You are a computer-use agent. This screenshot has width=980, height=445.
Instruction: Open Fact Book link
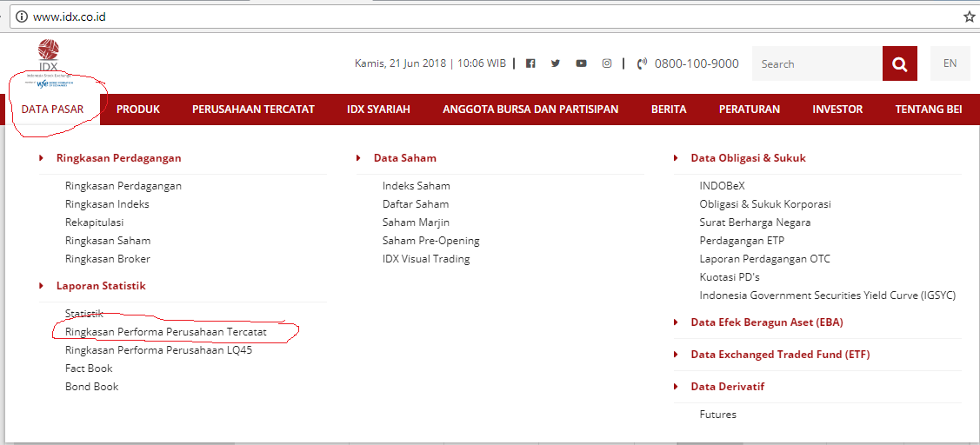point(89,369)
